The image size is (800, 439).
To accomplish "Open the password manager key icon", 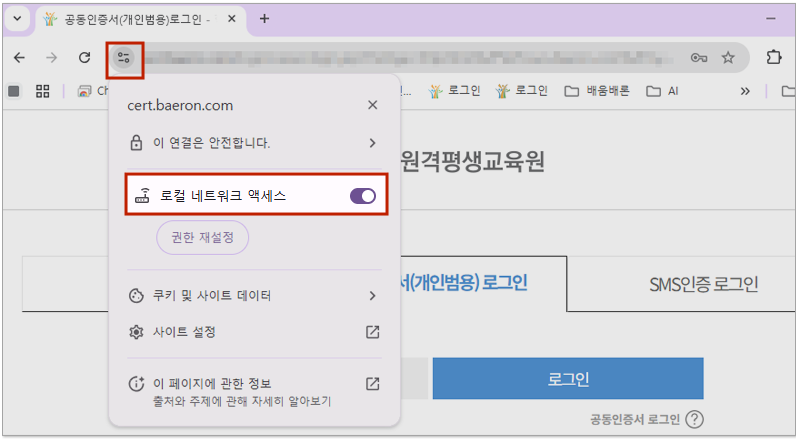I will click(x=699, y=58).
